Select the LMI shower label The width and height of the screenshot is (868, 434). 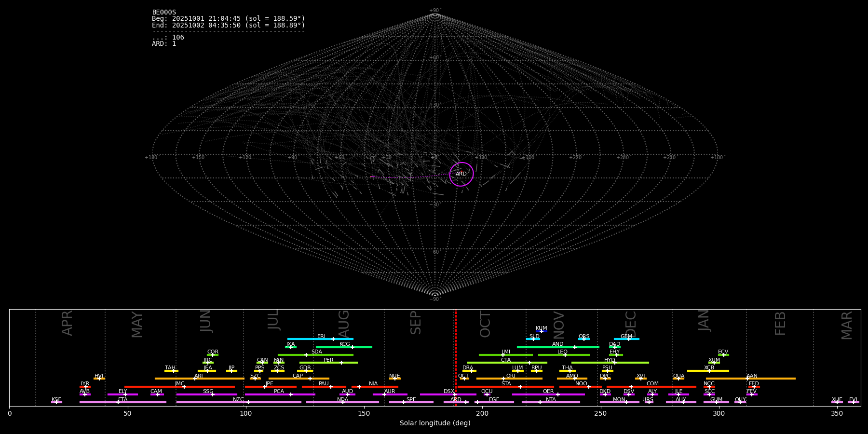[x=506, y=352]
